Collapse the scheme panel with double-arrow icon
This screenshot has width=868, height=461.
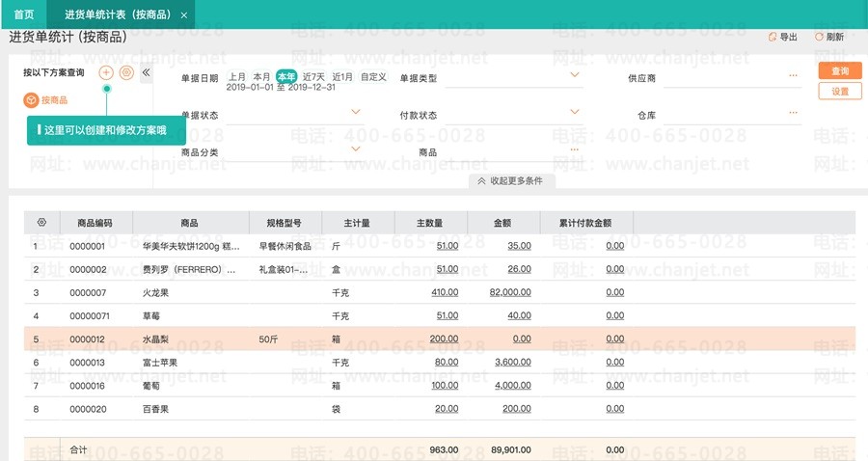[147, 72]
